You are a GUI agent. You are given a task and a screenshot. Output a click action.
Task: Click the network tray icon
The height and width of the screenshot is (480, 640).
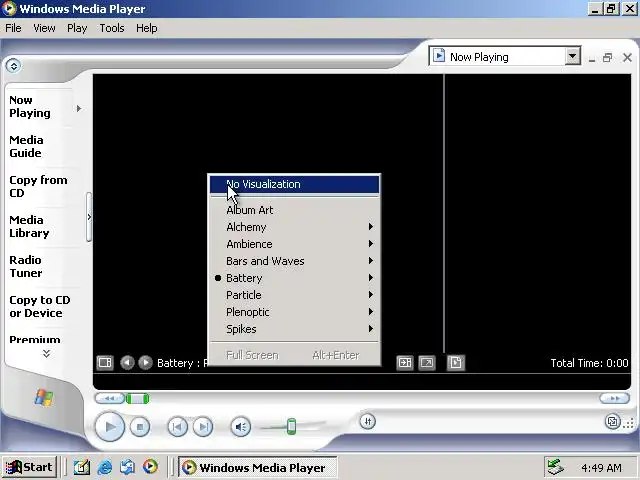point(556,467)
